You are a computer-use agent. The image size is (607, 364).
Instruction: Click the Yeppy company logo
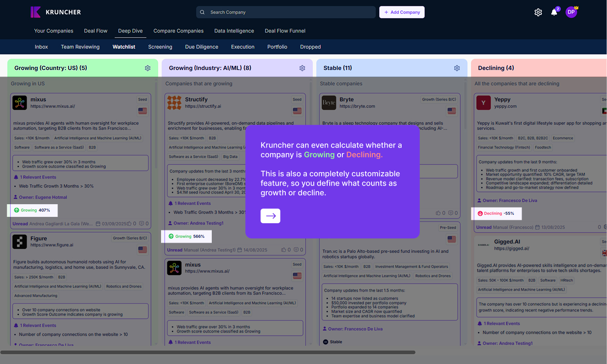(483, 103)
